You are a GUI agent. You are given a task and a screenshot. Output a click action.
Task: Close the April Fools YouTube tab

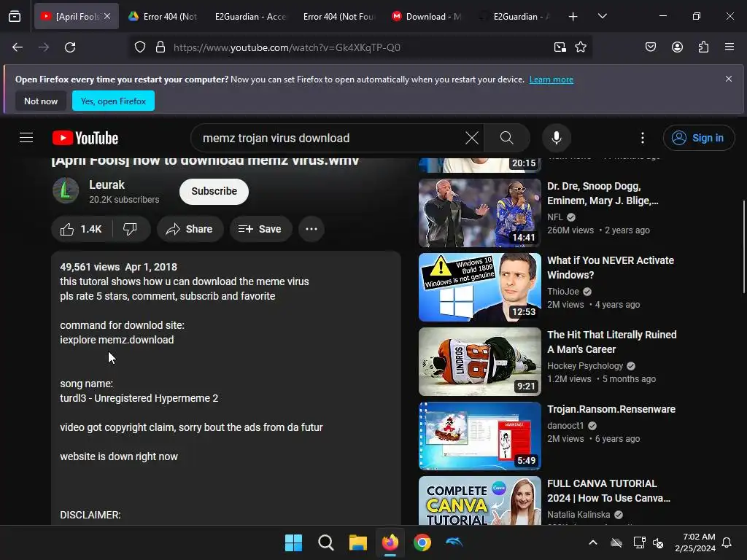[x=107, y=16]
